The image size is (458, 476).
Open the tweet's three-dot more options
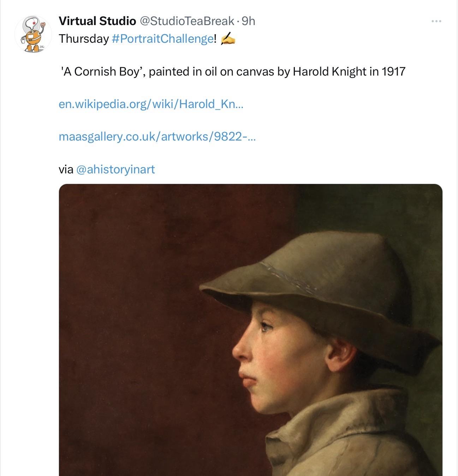pyautogui.click(x=436, y=22)
